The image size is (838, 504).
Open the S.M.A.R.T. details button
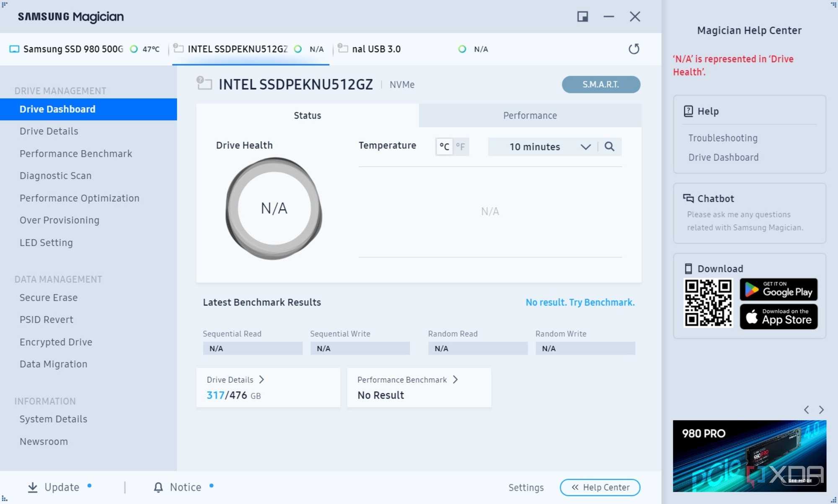(601, 84)
